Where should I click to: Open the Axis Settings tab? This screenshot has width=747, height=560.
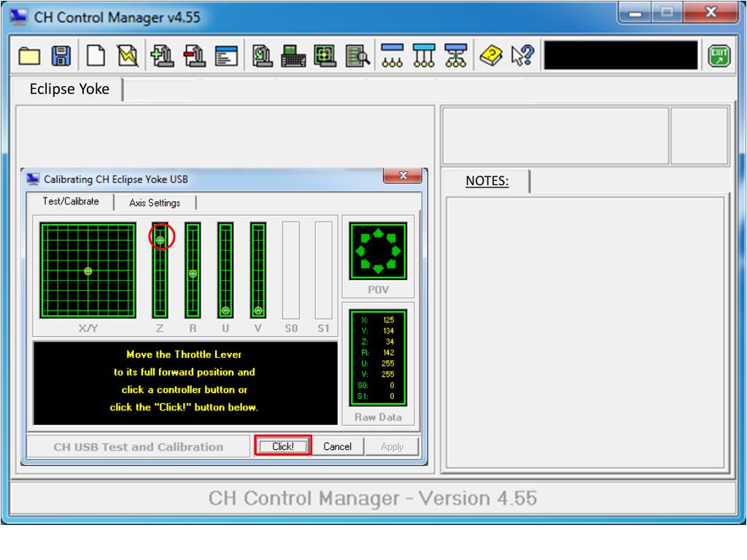[x=155, y=203]
